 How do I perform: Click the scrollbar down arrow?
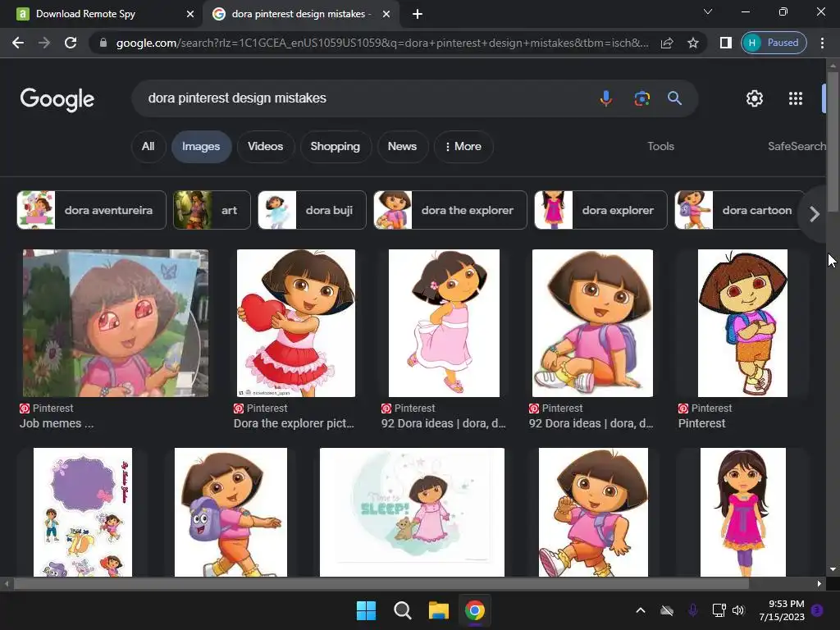tap(833, 569)
